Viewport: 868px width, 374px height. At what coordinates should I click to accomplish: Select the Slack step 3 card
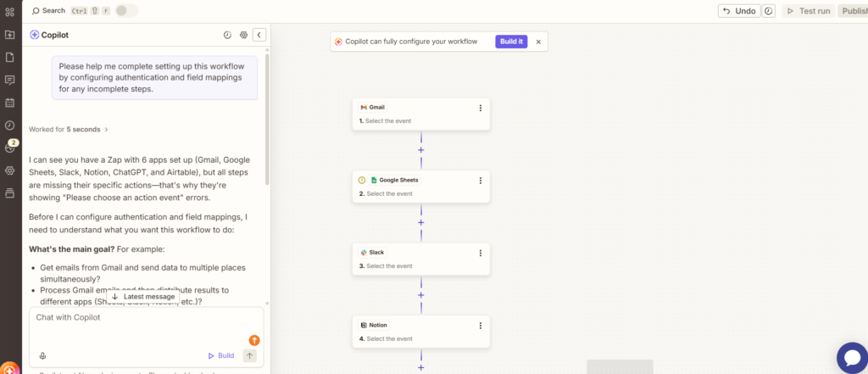421,260
